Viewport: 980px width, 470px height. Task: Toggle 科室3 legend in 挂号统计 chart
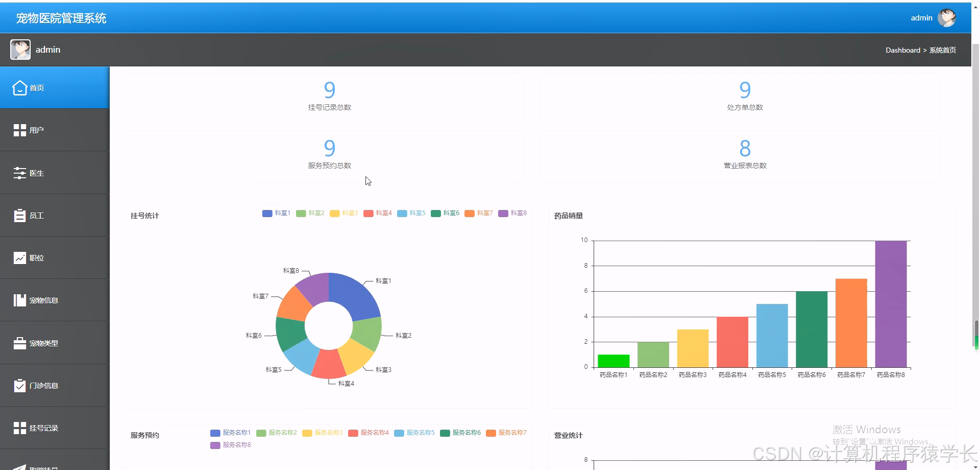pyautogui.click(x=344, y=213)
